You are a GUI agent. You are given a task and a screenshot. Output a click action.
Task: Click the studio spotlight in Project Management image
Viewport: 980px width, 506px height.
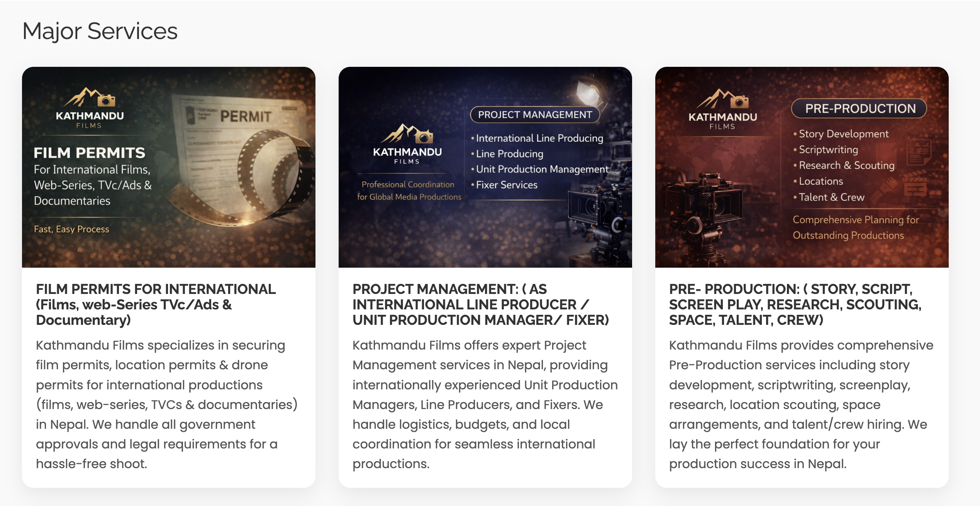(589, 93)
